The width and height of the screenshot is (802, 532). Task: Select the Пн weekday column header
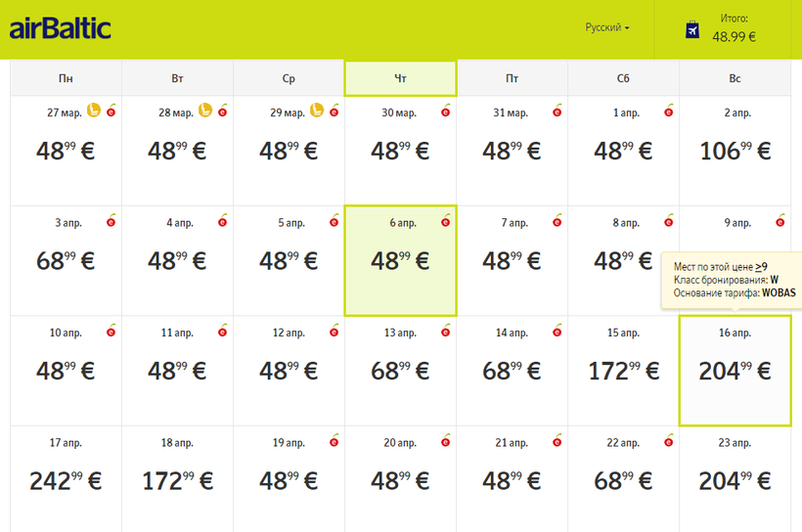(x=66, y=78)
